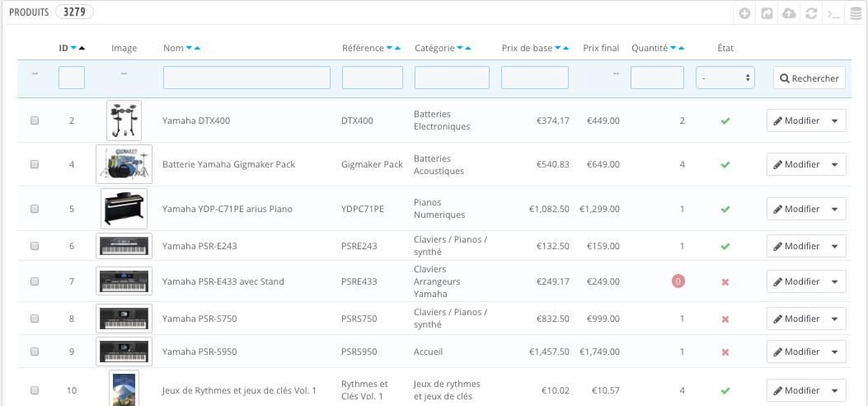
Task: Open action caret for Yamaha PSR-S950
Action: tap(835, 352)
